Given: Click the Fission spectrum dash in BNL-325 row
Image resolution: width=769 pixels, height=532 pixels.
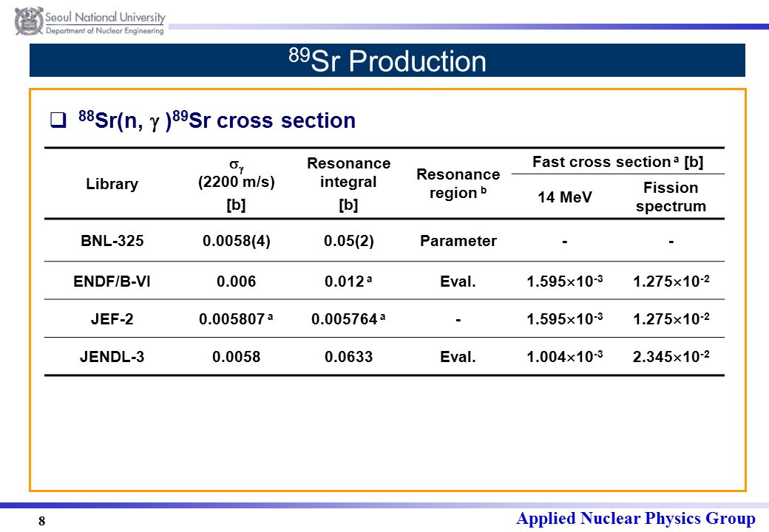Looking at the screenshot, I should (x=671, y=242).
